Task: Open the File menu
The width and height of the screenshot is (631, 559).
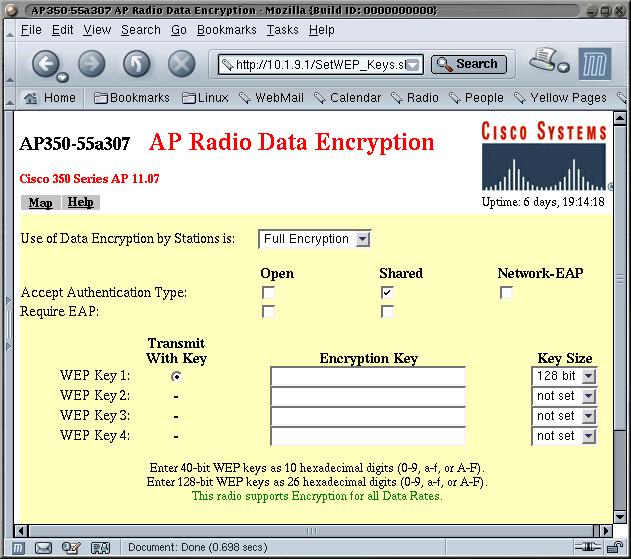Action: point(31,30)
